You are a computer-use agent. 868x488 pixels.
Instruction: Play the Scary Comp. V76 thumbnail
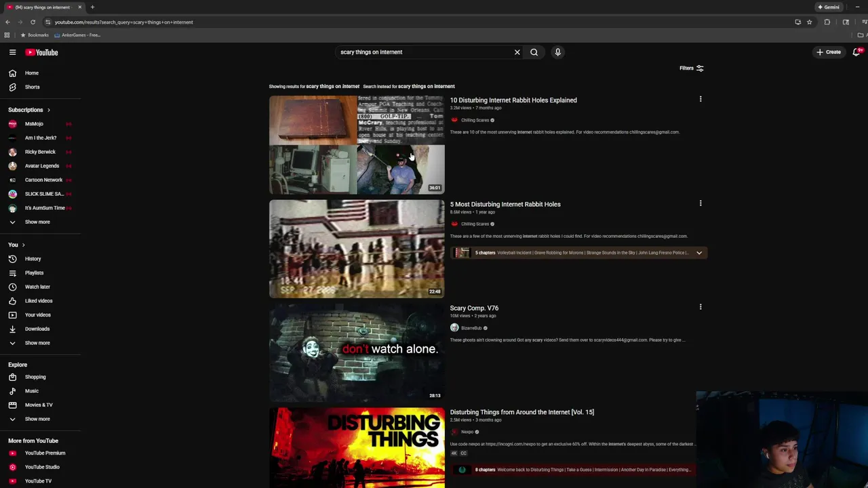[x=357, y=352]
